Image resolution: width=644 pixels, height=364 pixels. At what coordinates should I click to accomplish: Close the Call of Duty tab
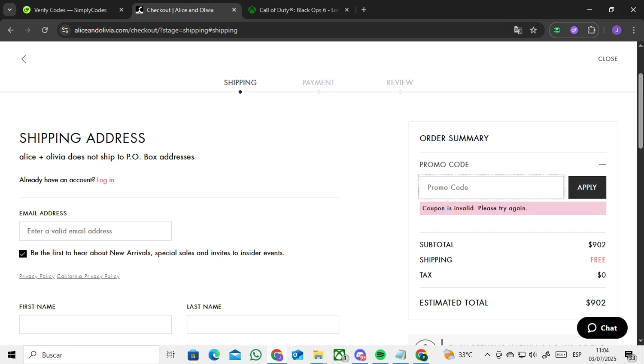point(347,10)
